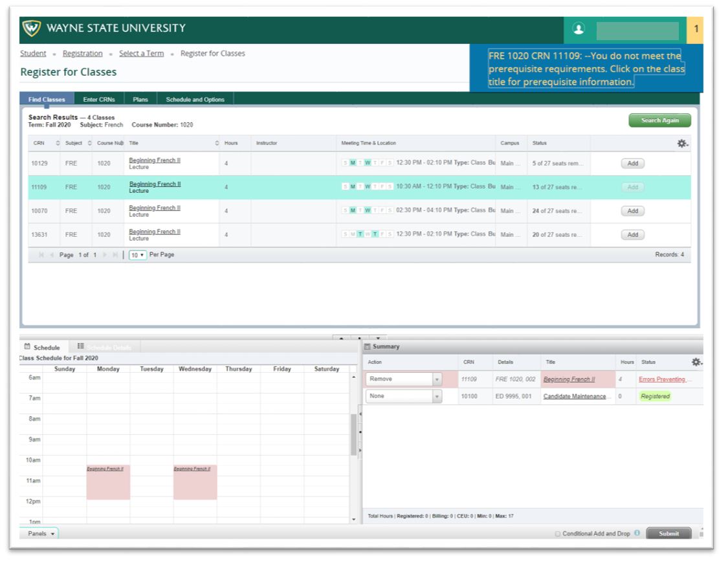Open the search results gear settings
The width and height of the screenshot is (728, 567).
[x=682, y=144]
